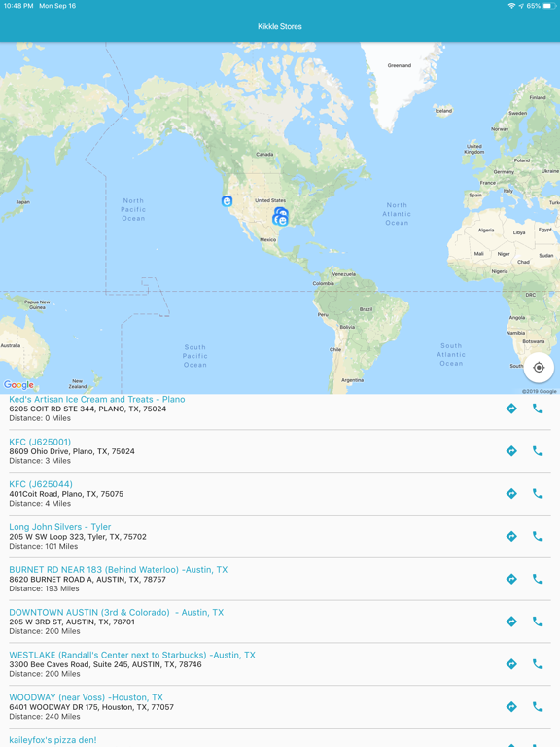This screenshot has width=560, height=747.
Task: Open kaileyfox's pizza den! listing
Action: [52, 740]
